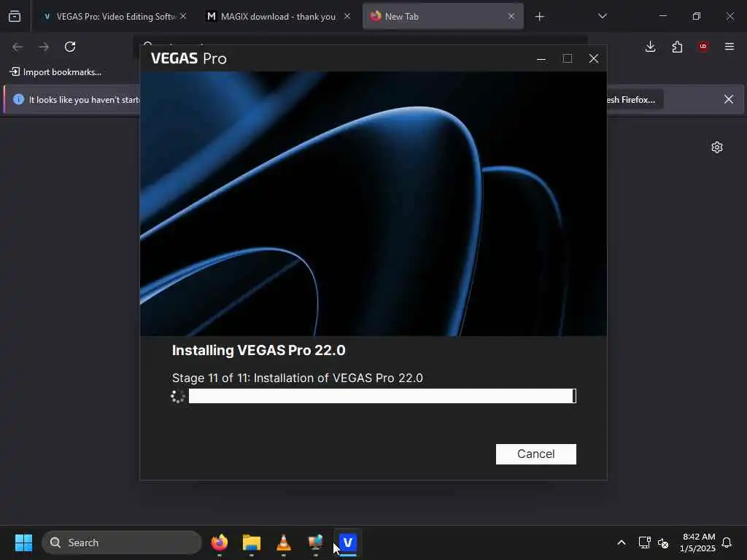Open the notifications bell icon
747x560 pixels.
pyautogui.click(x=727, y=542)
